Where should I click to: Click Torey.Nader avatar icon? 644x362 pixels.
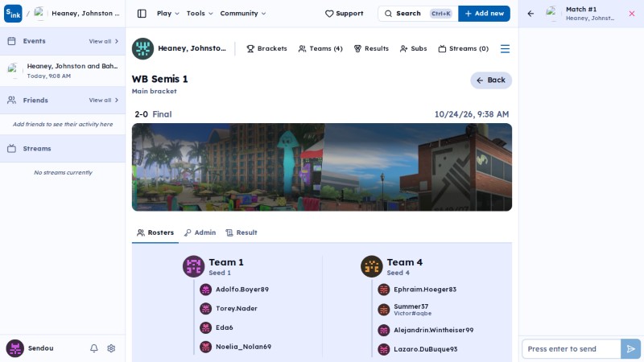205,309
